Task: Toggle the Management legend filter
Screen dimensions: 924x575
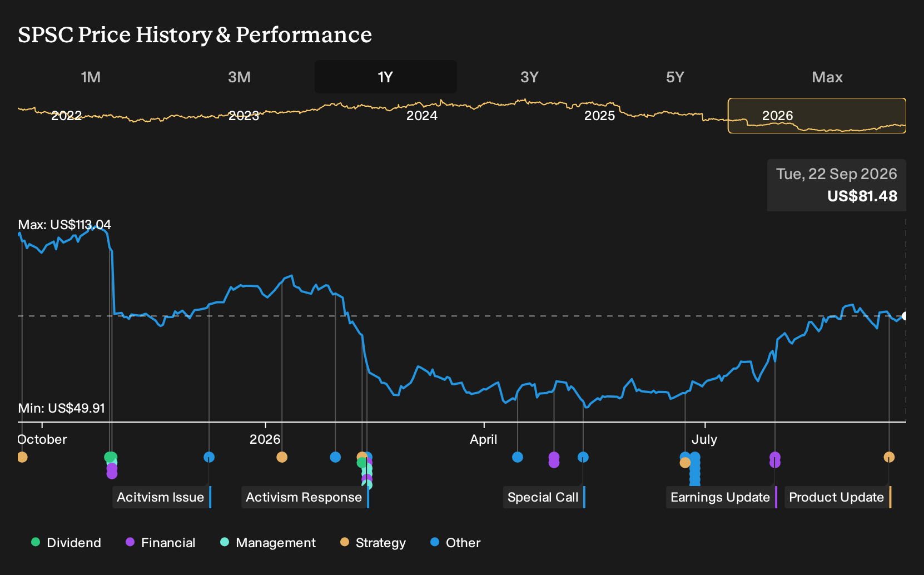Action: point(268,543)
